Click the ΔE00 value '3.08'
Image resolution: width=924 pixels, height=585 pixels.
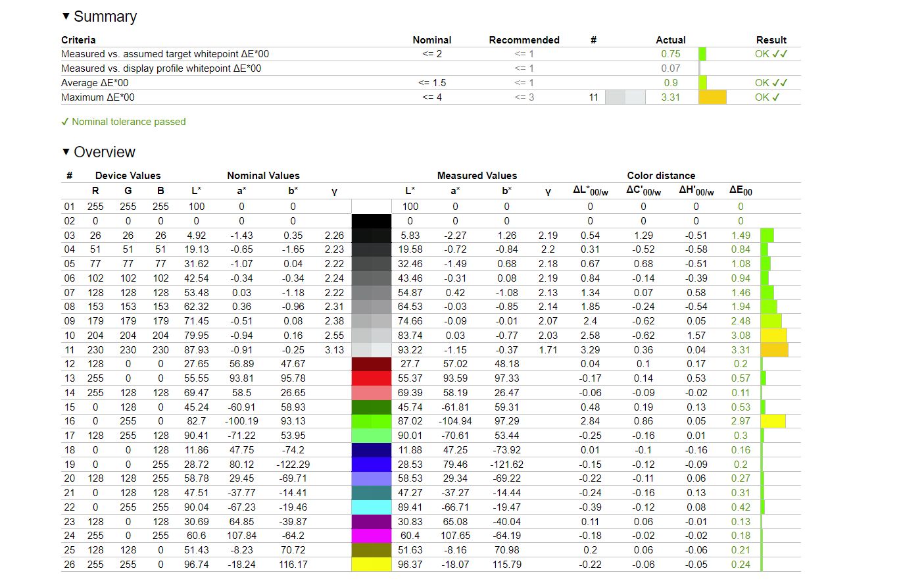tap(741, 336)
